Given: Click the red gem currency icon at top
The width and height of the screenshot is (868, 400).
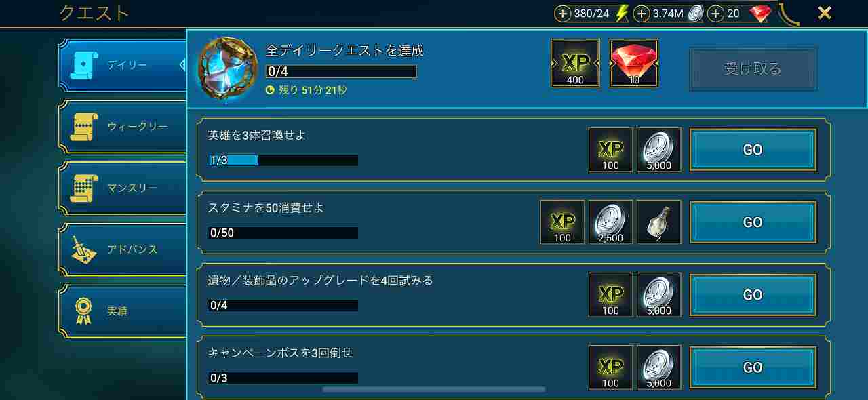Looking at the screenshot, I should 761,14.
